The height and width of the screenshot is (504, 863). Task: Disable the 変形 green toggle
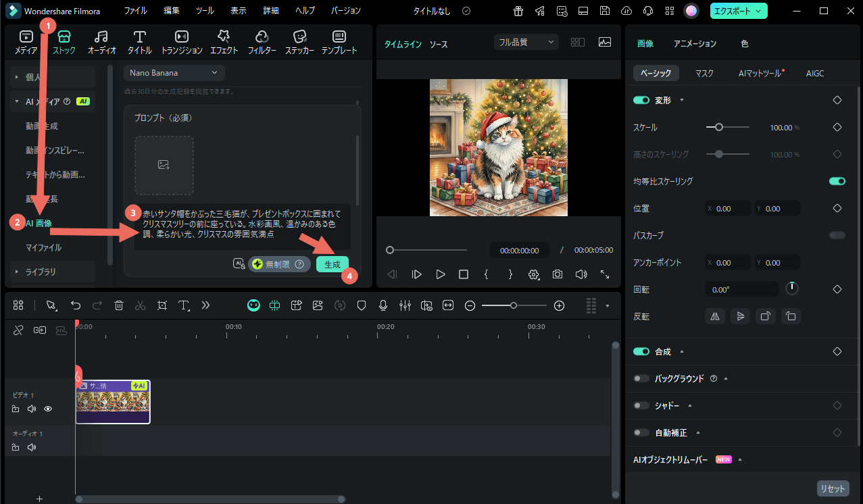coord(641,99)
